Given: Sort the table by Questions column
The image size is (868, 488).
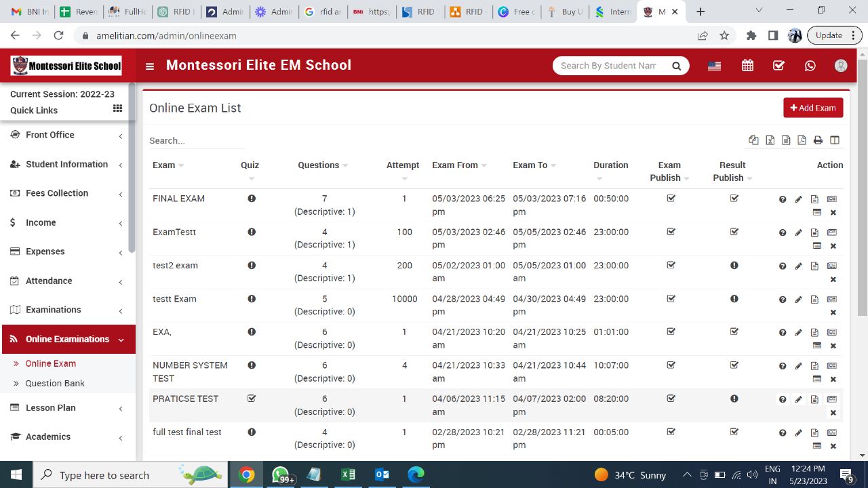Looking at the screenshot, I should coord(323,165).
